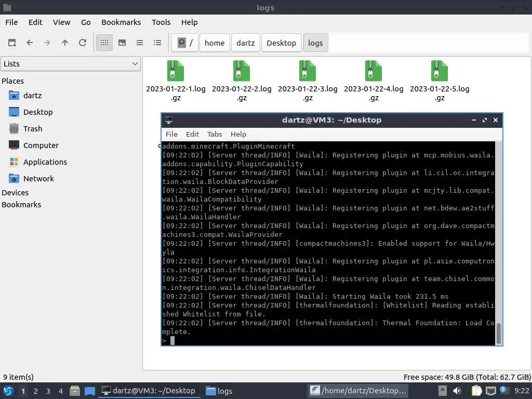Image resolution: width=532 pixels, height=399 pixels.
Task: Reload the logs folder
Action: [83, 43]
